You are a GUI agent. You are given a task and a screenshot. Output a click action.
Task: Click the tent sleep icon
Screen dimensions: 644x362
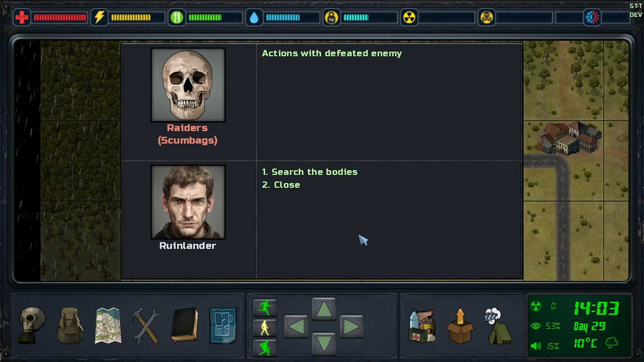click(498, 326)
